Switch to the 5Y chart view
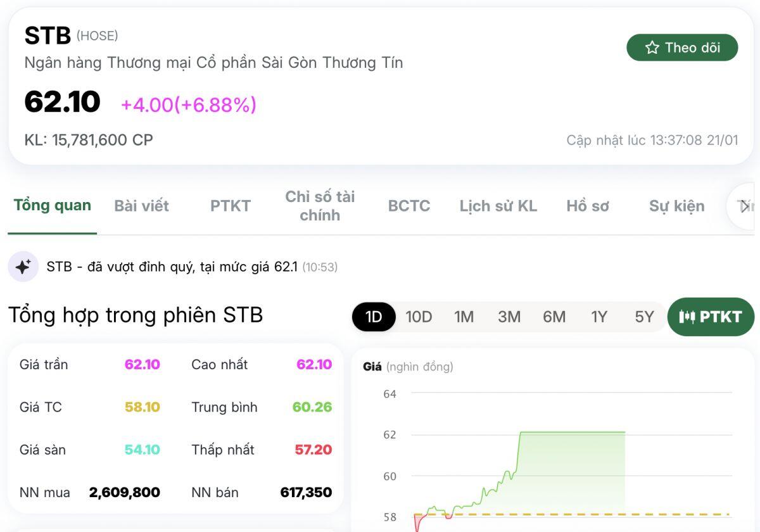The image size is (760, 532). [x=643, y=317]
